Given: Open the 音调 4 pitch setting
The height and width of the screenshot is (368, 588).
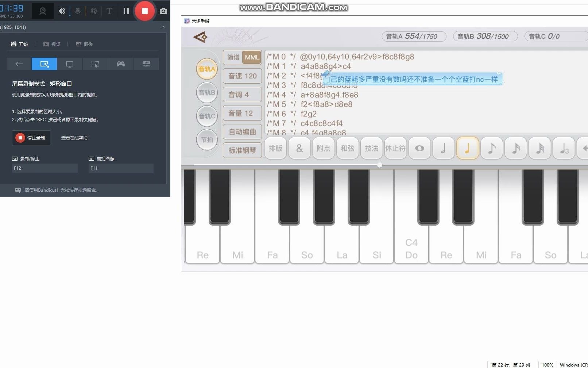Looking at the screenshot, I should 242,95.
